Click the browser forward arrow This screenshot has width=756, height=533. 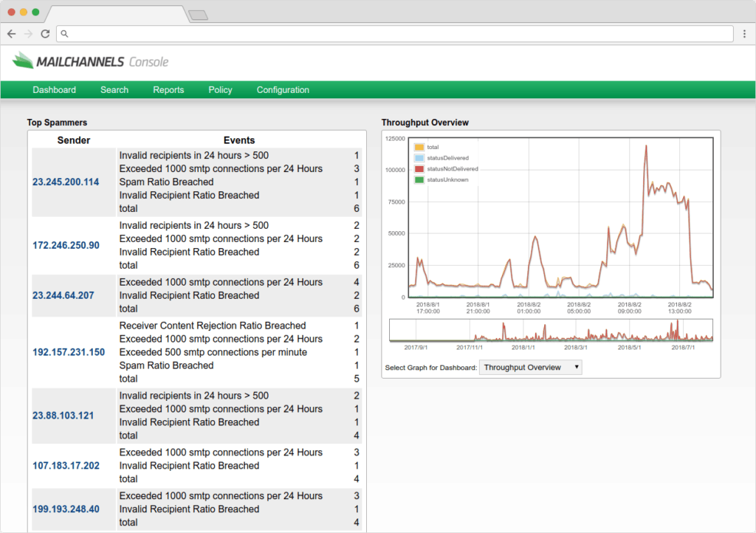(x=29, y=34)
